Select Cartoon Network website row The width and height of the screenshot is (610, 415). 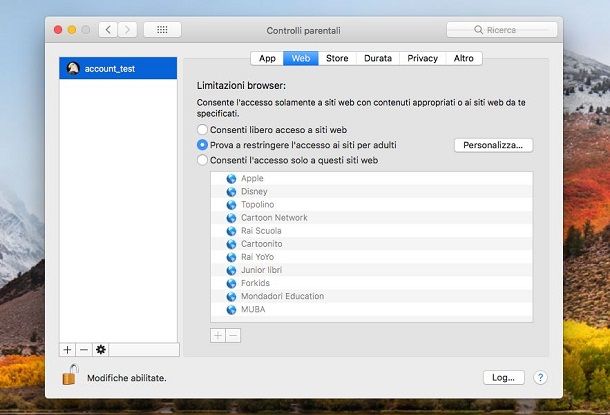[x=372, y=218]
